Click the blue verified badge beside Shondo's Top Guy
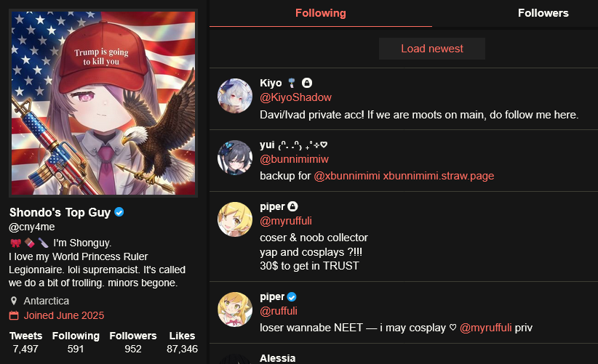Image resolution: width=598 pixels, height=364 pixels. (119, 212)
